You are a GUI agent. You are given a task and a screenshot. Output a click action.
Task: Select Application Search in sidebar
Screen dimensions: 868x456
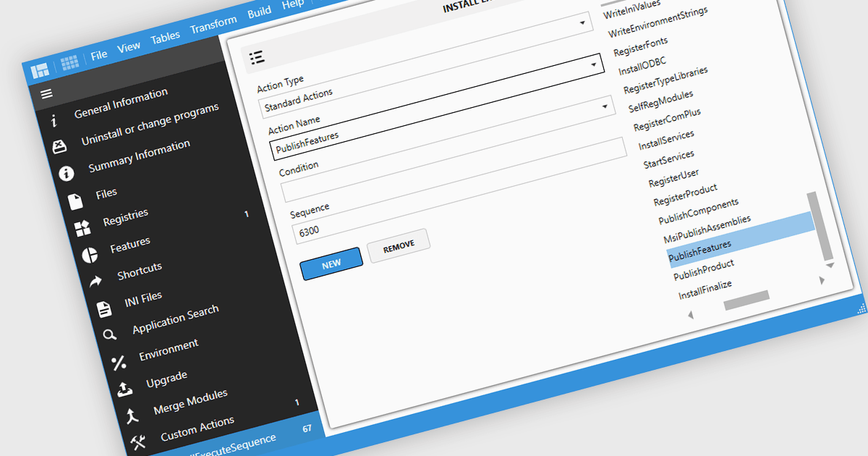point(176,319)
